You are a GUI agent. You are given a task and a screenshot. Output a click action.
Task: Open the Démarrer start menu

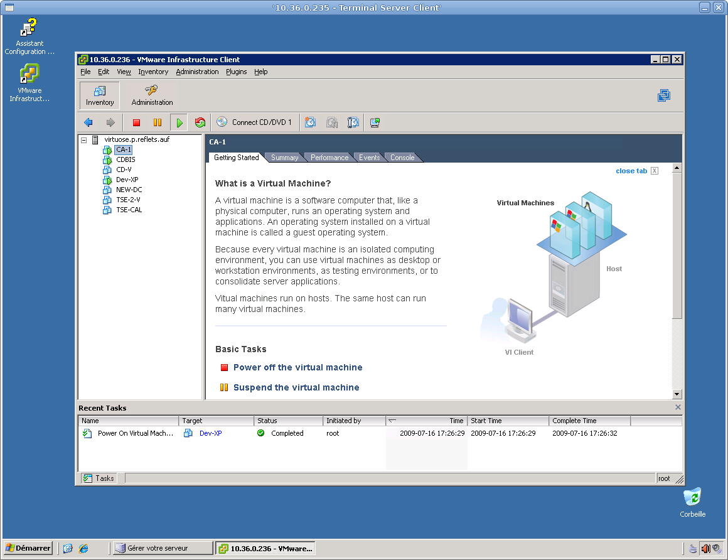[x=28, y=549]
